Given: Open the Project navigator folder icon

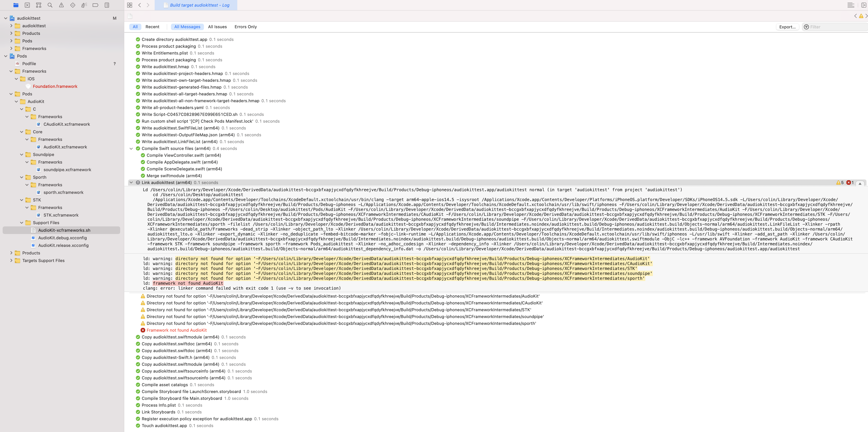Looking at the screenshot, I should [x=16, y=5].
